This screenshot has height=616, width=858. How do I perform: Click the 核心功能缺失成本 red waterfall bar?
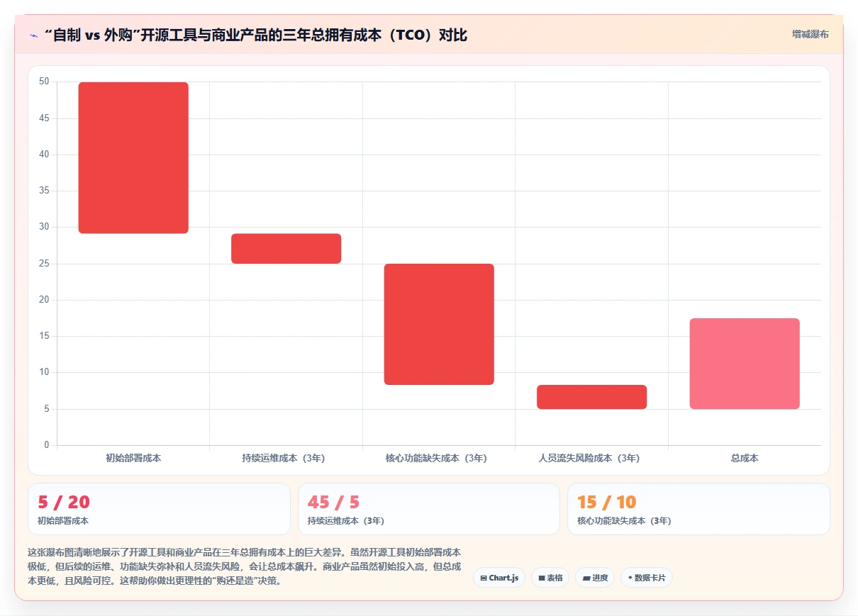tap(439, 324)
